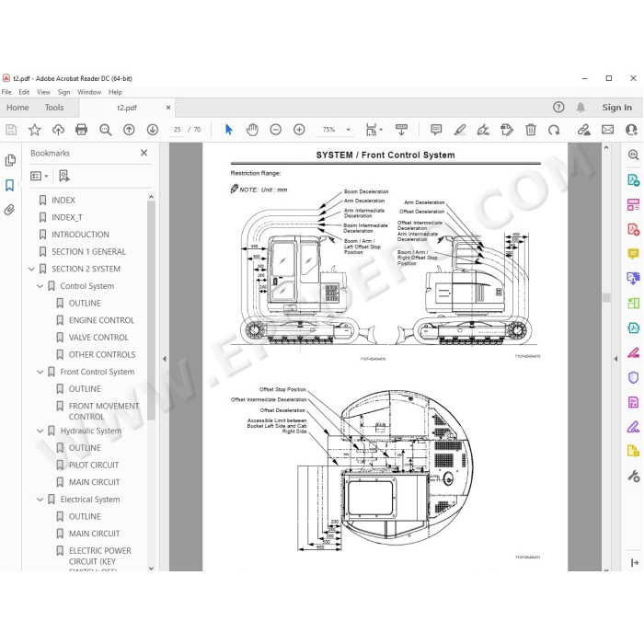The width and height of the screenshot is (644, 644).
Task: Open the Window menu
Action: point(89,92)
